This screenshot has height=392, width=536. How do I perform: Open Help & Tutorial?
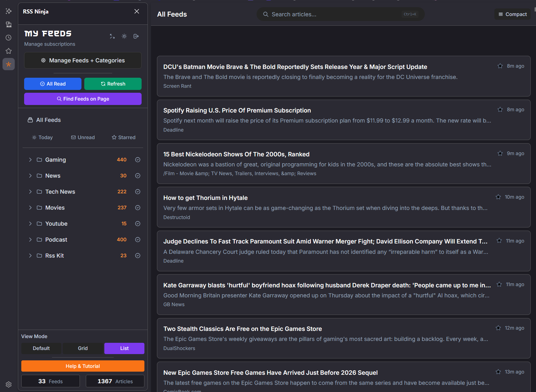[x=83, y=366]
